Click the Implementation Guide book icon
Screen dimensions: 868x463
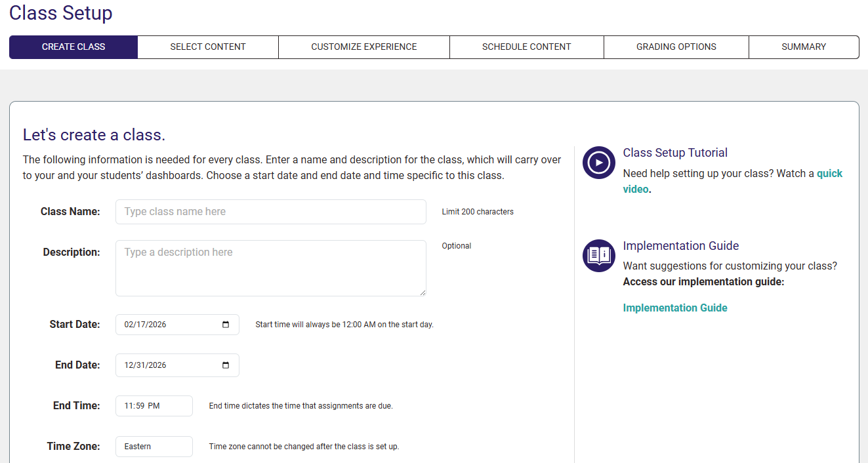(598, 256)
